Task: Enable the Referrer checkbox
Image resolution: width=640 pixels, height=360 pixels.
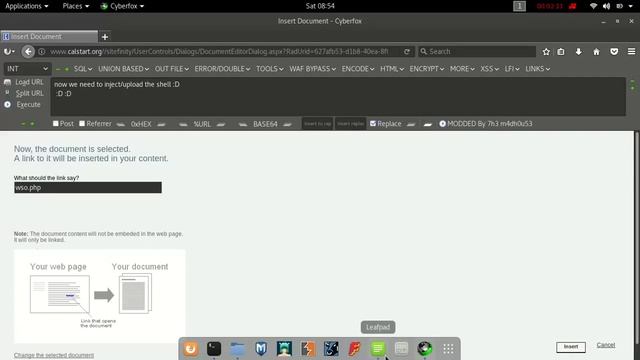Action: point(82,123)
